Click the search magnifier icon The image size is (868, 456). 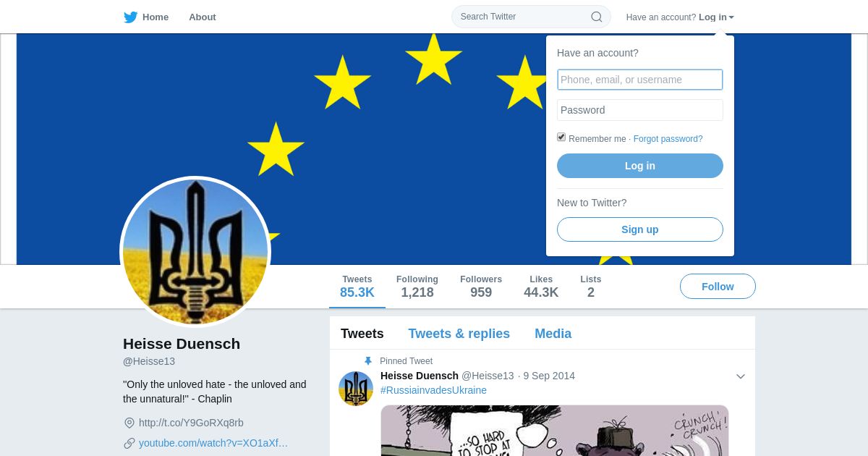[597, 17]
